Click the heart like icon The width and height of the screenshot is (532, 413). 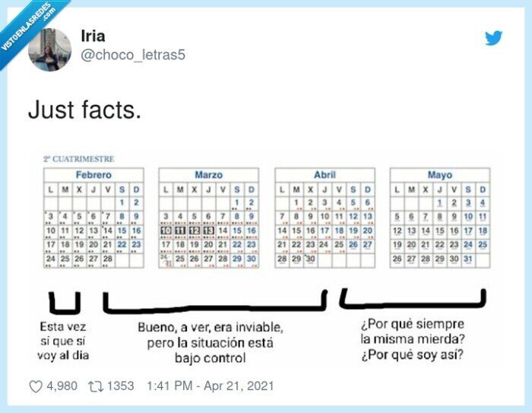(x=35, y=386)
